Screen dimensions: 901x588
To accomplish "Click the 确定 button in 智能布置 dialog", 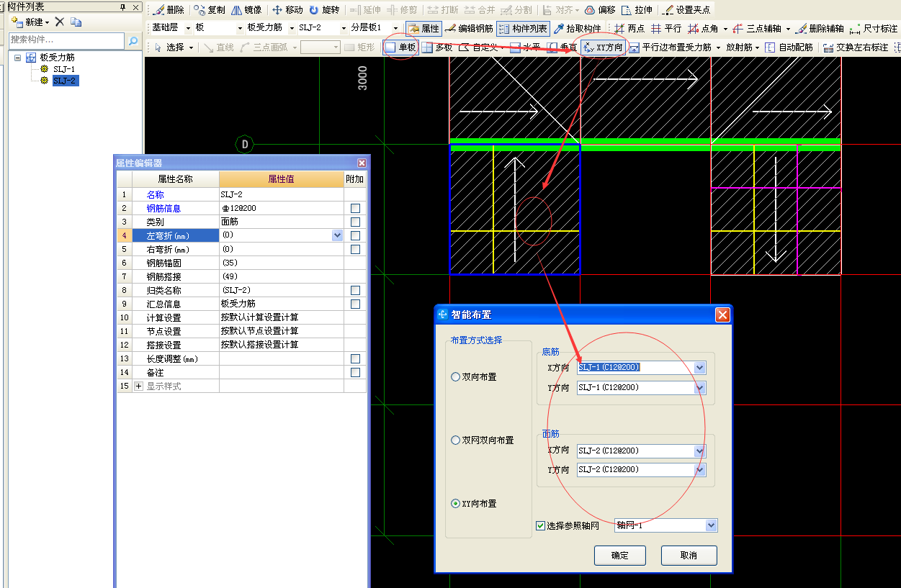I will coord(619,556).
